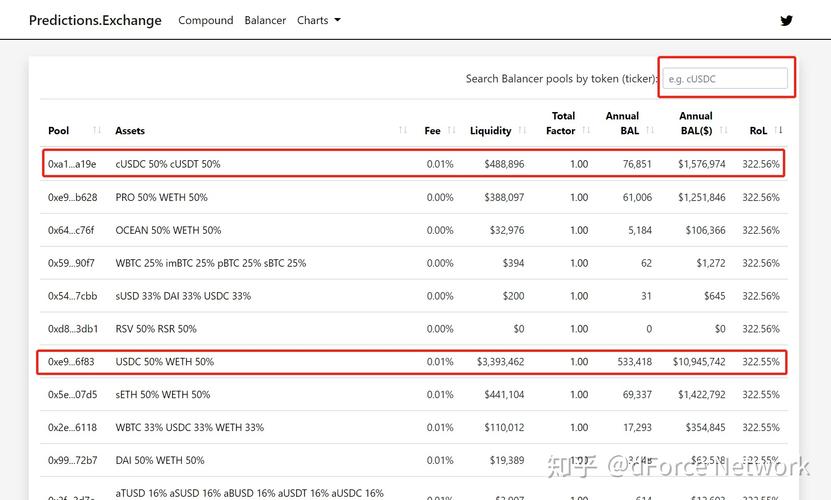Select pool address 0xe9...6f83
831x500 pixels.
tap(71, 362)
